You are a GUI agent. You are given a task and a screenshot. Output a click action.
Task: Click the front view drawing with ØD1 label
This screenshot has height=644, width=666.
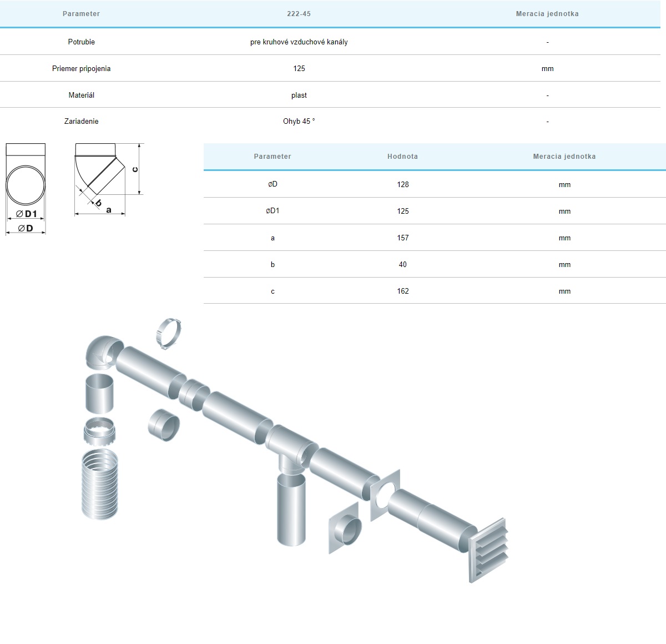point(26,188)
